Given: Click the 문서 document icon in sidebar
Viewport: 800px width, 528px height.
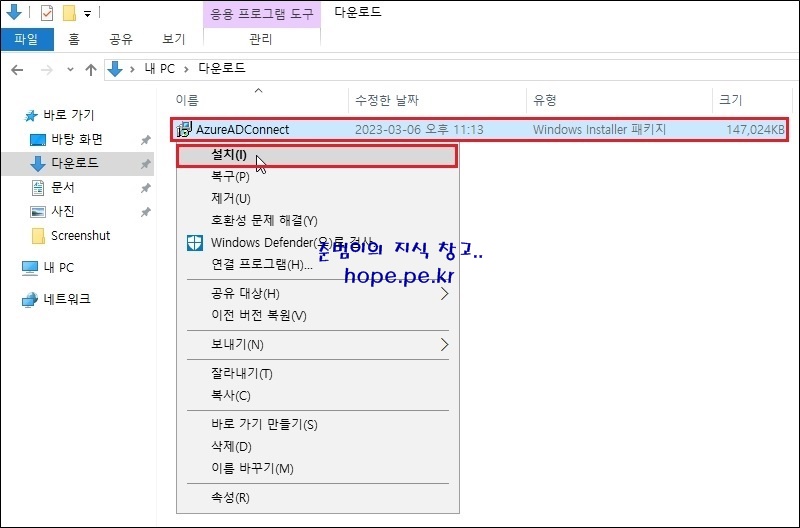Looking at the screenshot, I should coord(38,188).
